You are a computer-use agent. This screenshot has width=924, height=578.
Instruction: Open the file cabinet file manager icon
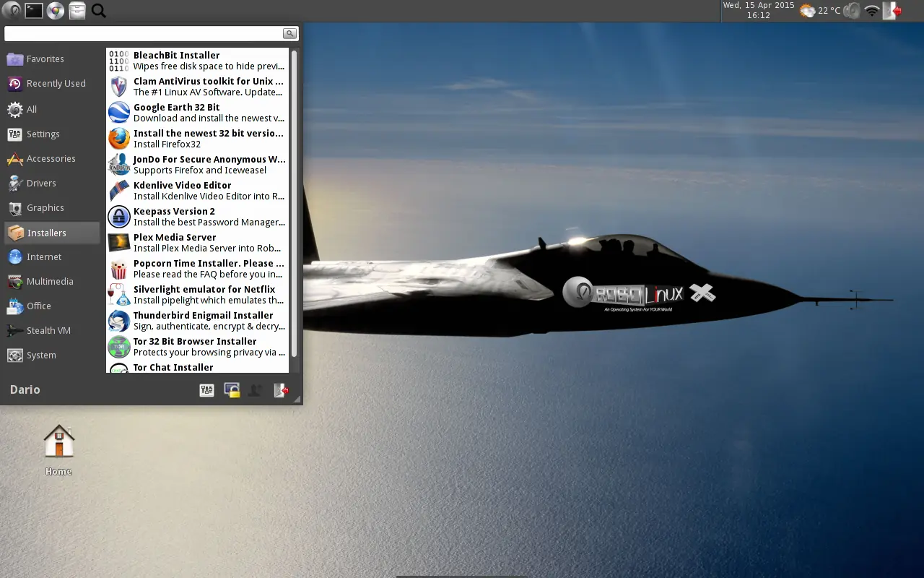point(77,10)
